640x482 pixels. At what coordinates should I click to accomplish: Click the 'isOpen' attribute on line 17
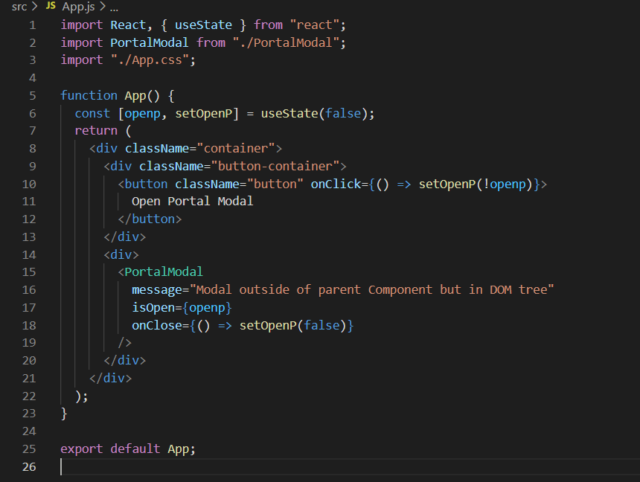[x=153, y=307]
